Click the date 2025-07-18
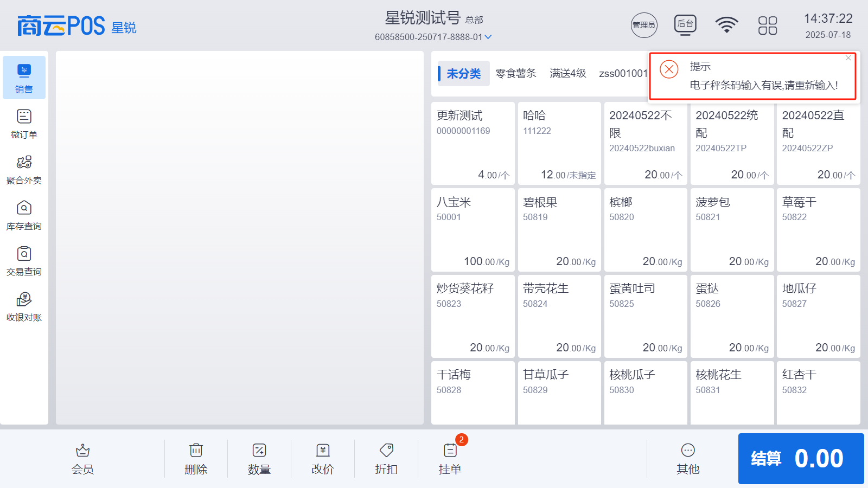Viewport: 868px width, 488px height. pyautogui.click(x=828, y=35)
